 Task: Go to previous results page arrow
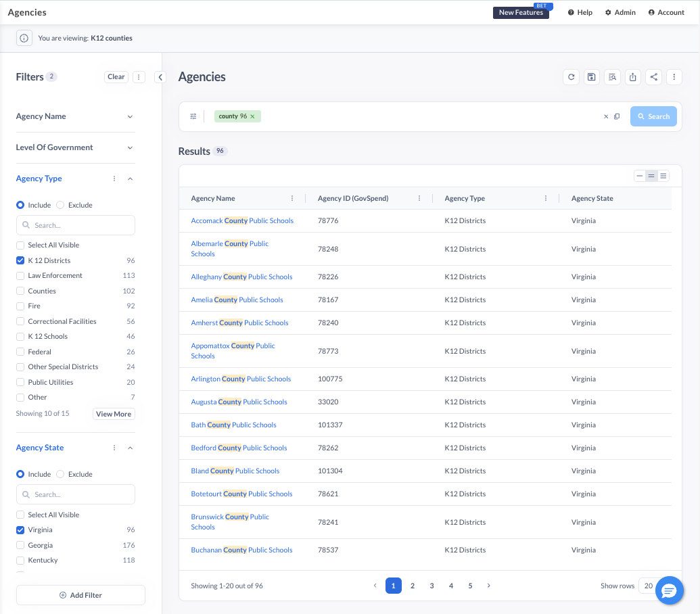pos(375,586)
